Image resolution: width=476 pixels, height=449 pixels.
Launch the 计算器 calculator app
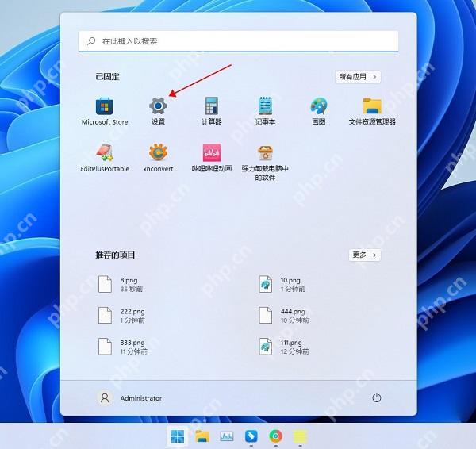(x=212, y=111)
